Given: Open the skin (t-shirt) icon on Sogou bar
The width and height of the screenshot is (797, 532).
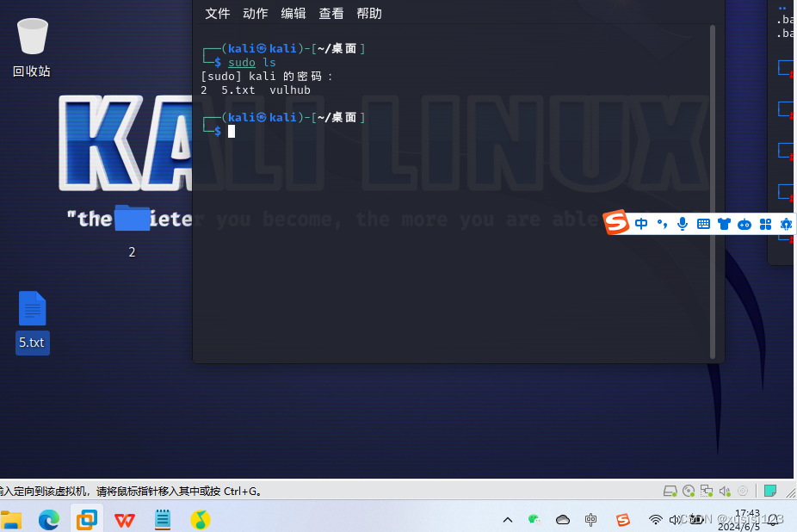Looking at the screenshot, I should pyautogui.click(x=724, y=224).
